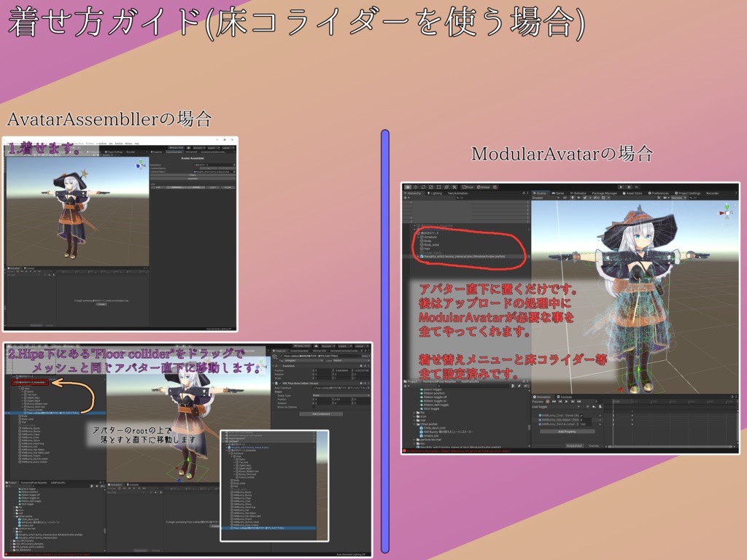
Task: Select the Rect tool in ModularAvatar Unity toolbar
Action: click(438, 187)
